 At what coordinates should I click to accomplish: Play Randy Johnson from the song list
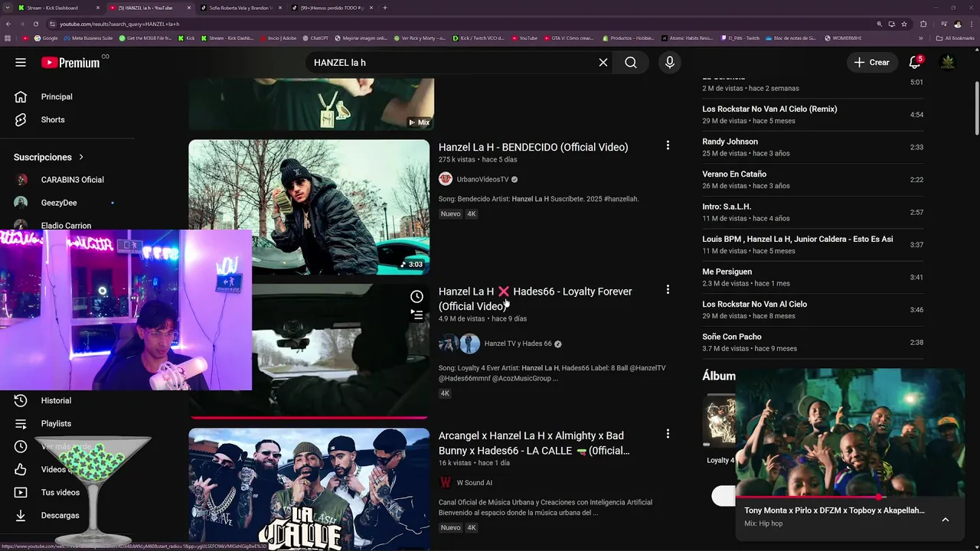[812, 147]
